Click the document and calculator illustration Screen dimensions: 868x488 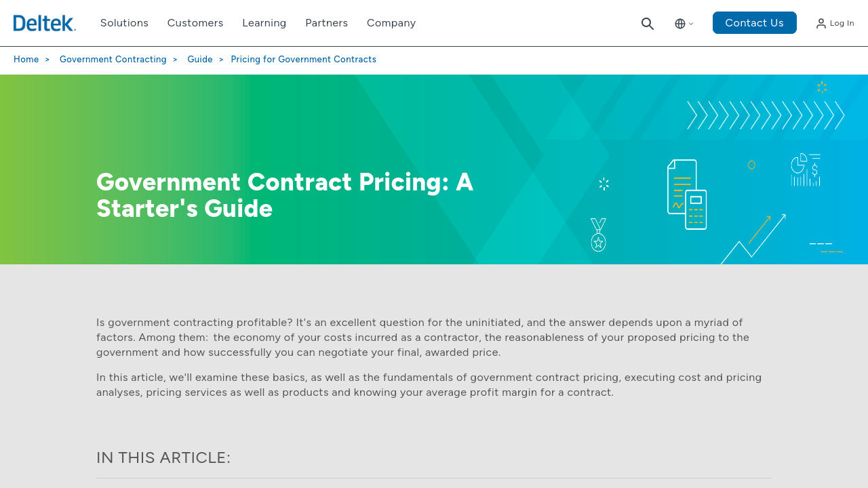687,195
